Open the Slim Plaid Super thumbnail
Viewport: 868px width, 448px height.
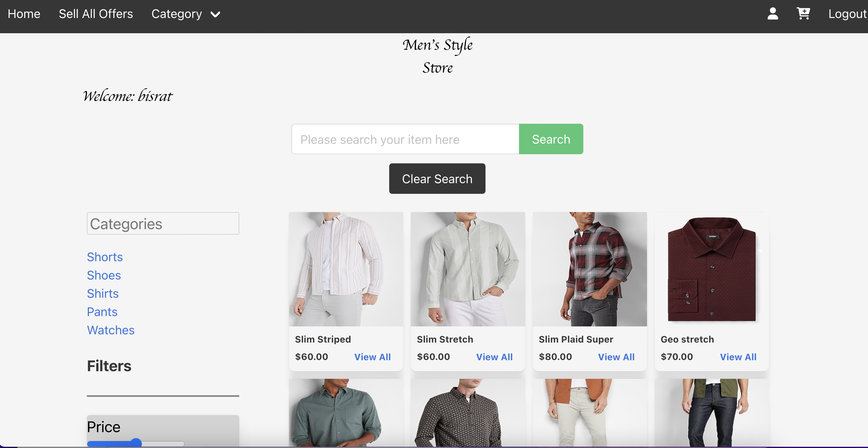[589, 269]
